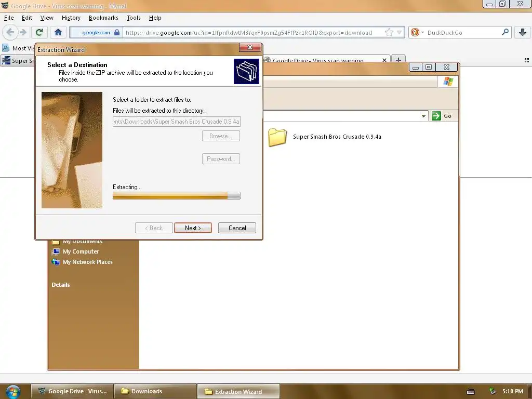Select the Google Drive Virus scan warning tab

(318, 61)
